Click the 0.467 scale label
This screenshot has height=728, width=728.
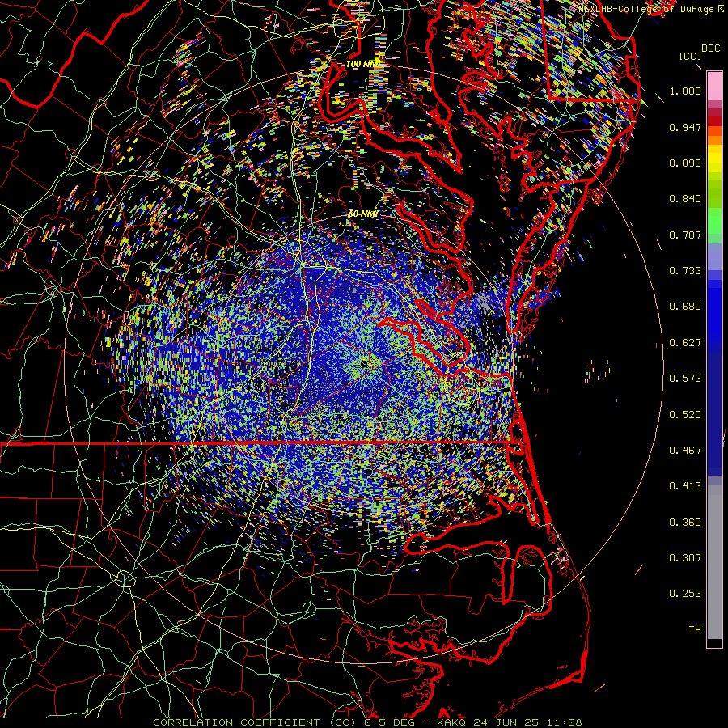point(685,451)
